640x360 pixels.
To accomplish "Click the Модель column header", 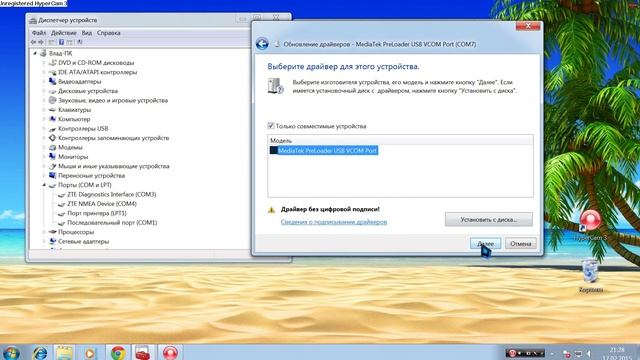I will click(400, 140).
